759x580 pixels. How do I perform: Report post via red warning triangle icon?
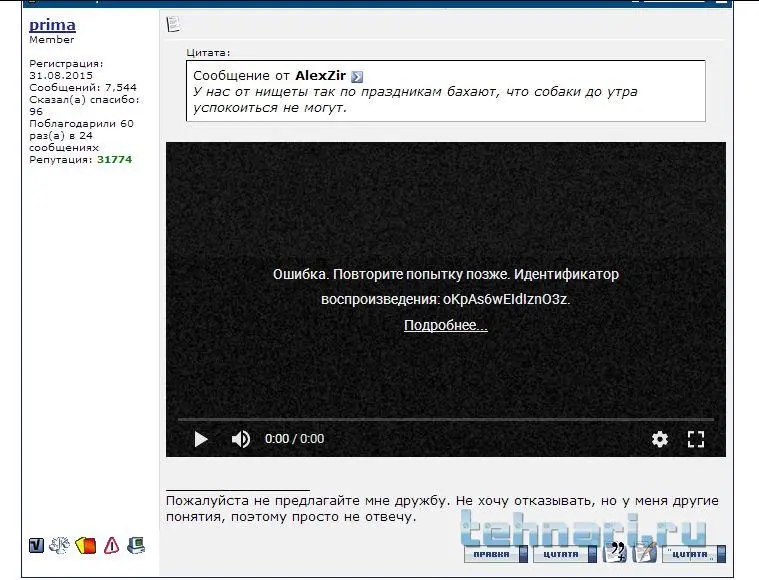(111, 546)
